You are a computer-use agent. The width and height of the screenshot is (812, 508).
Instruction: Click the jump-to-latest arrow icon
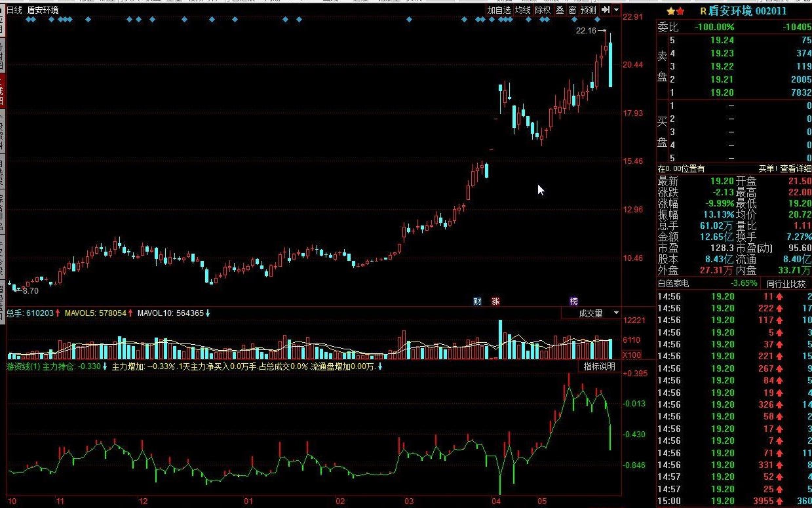pos(606,10)
